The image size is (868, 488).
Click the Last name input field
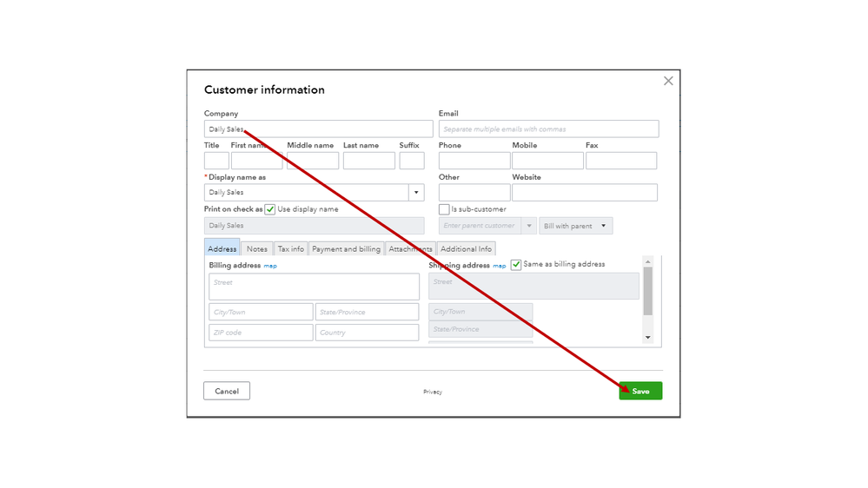[368, 161]
